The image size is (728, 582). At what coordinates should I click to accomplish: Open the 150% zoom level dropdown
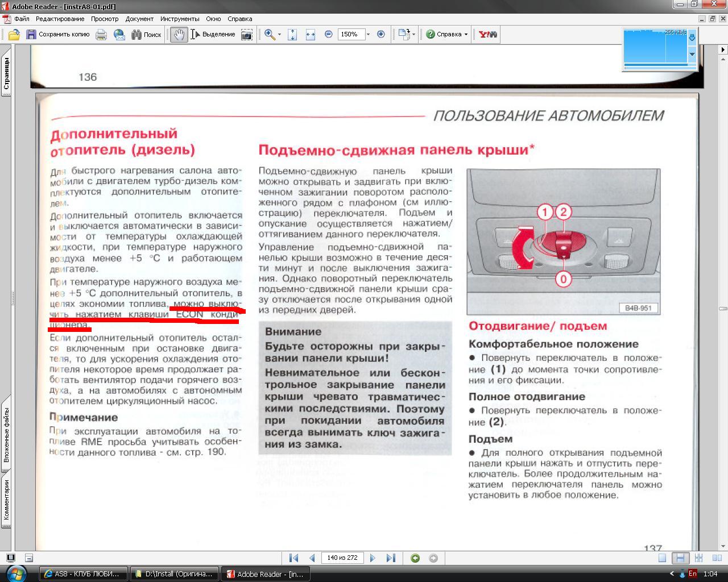pyautogui.click(x=368, y=35)
